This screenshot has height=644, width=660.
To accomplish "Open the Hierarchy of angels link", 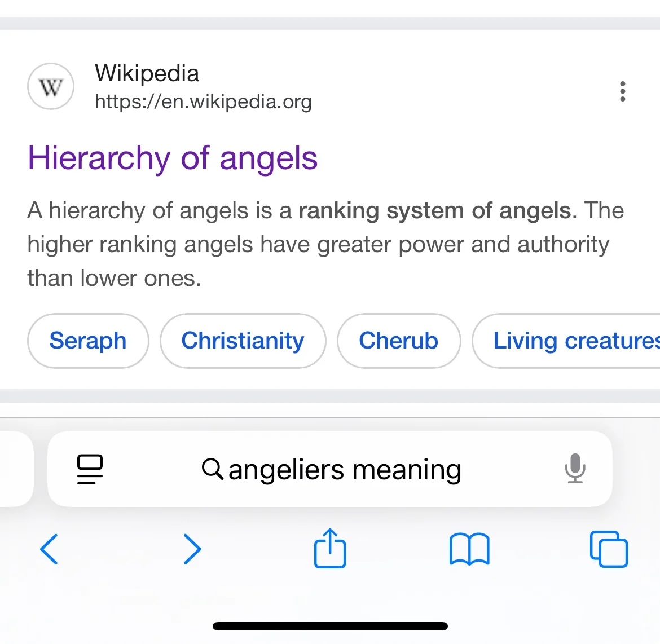I will tap(173, 158).
